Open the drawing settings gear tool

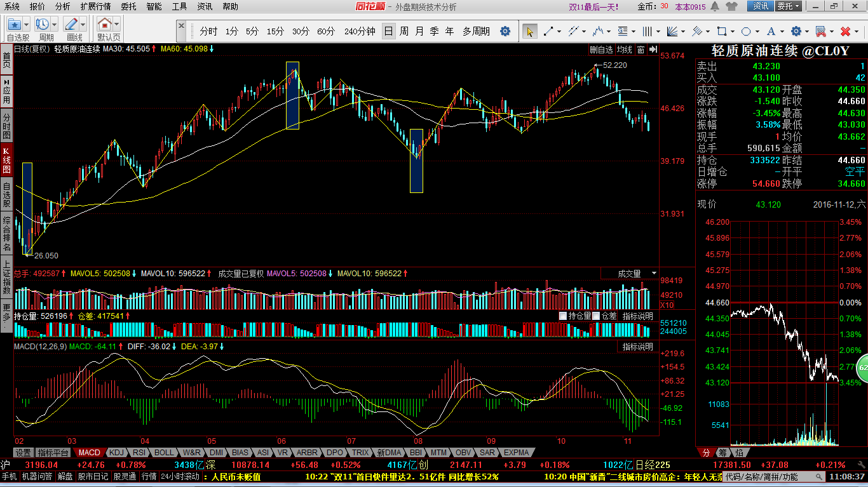[796, 31]
